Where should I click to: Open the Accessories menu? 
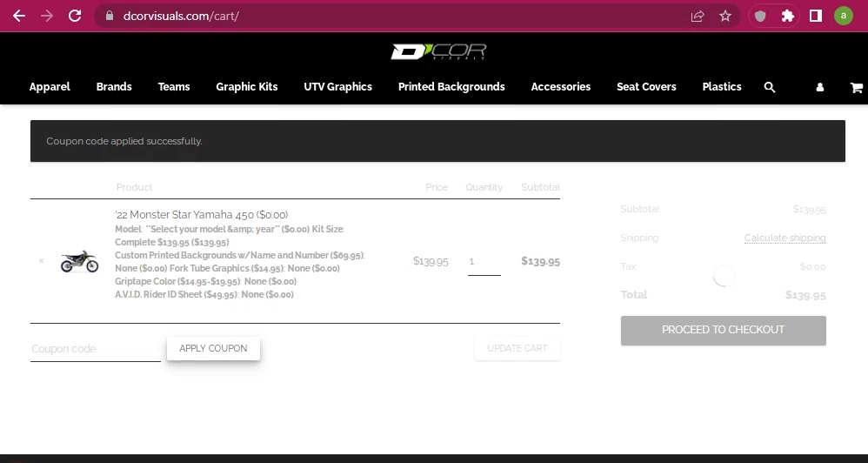pos(561,87)
